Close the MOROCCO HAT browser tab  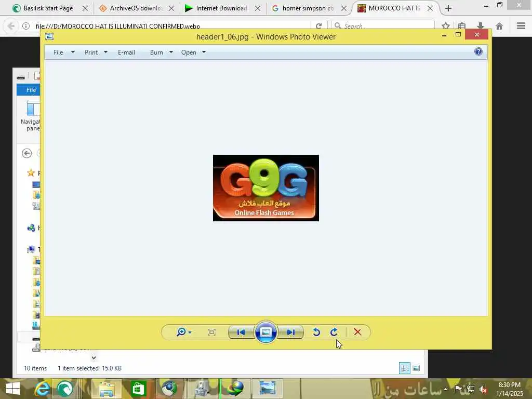point(430,8)
